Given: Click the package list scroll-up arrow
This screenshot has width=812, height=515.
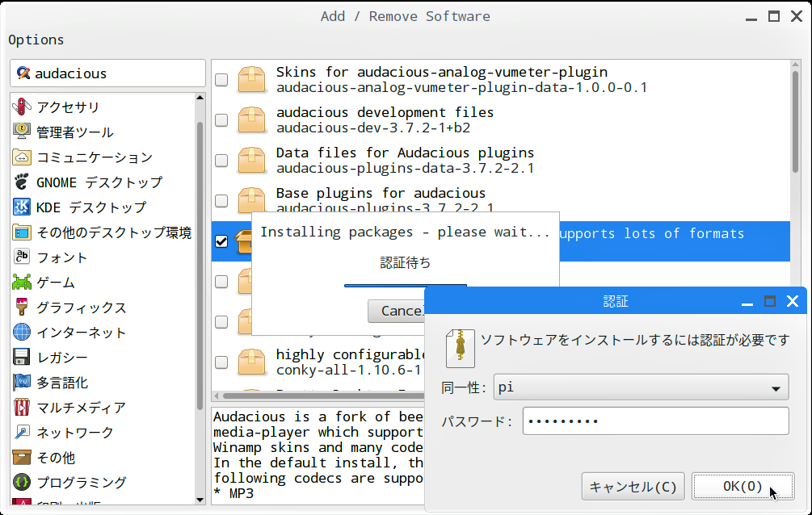Looking at the screenshot, I should (x=795, y=65).
